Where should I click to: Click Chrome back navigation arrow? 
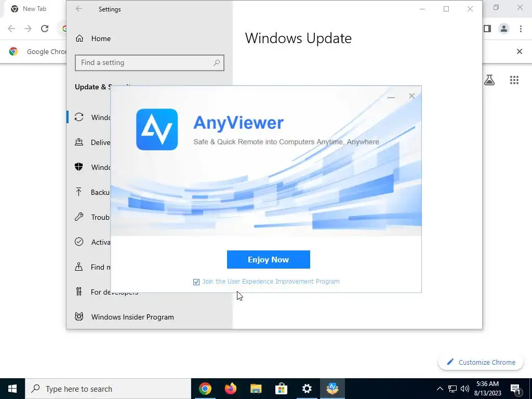(x=11, y=29)
